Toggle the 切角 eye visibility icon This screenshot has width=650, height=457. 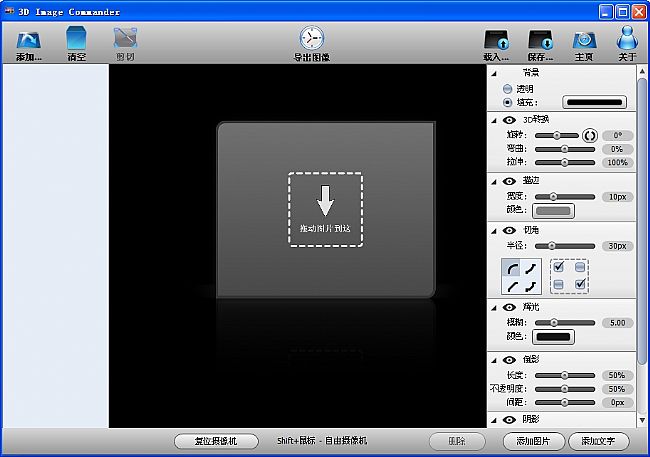point(509,231)
